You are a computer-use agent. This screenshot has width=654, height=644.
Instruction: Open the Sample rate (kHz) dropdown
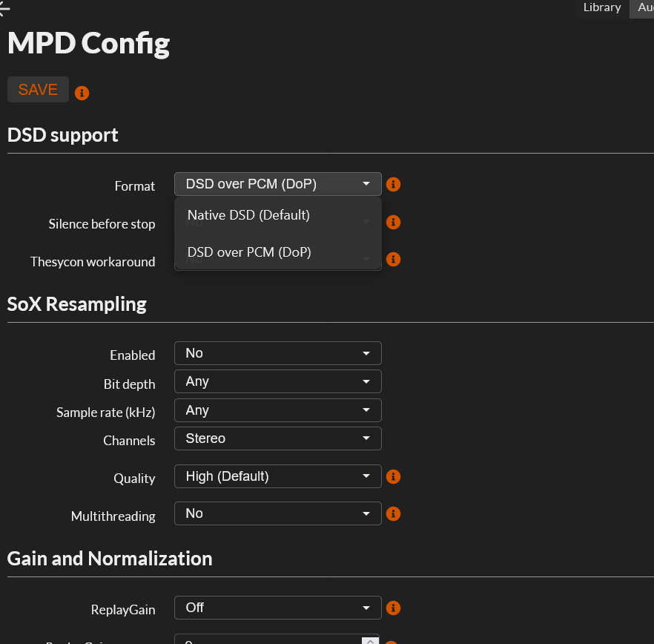(278, 410)
